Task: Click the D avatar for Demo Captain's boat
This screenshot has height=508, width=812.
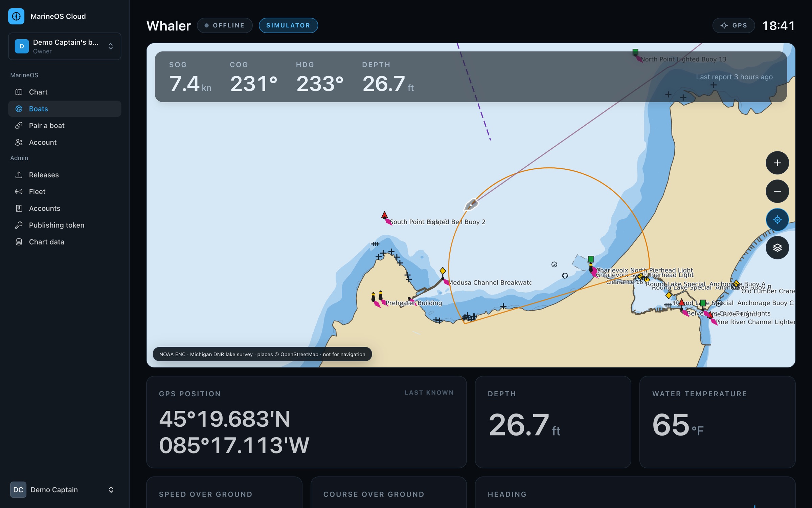Action: (22, 46)
